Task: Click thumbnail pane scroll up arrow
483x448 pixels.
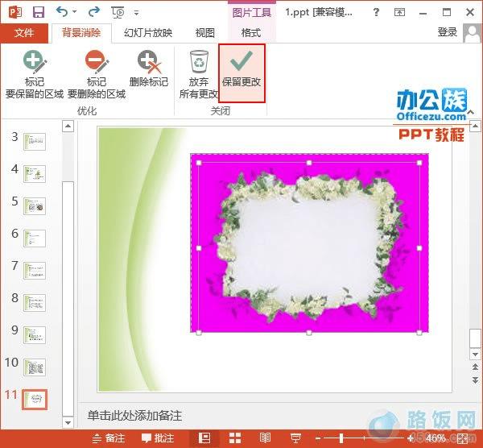Action: click(x=68, y=127)
